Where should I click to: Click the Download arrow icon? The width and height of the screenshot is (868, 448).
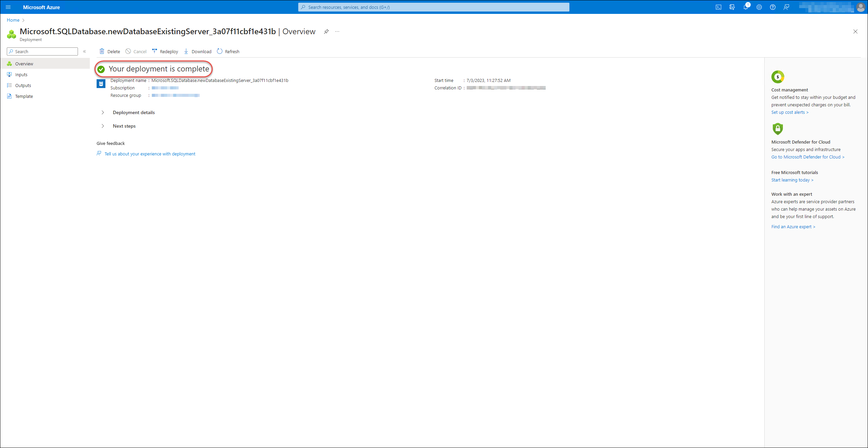186,51
